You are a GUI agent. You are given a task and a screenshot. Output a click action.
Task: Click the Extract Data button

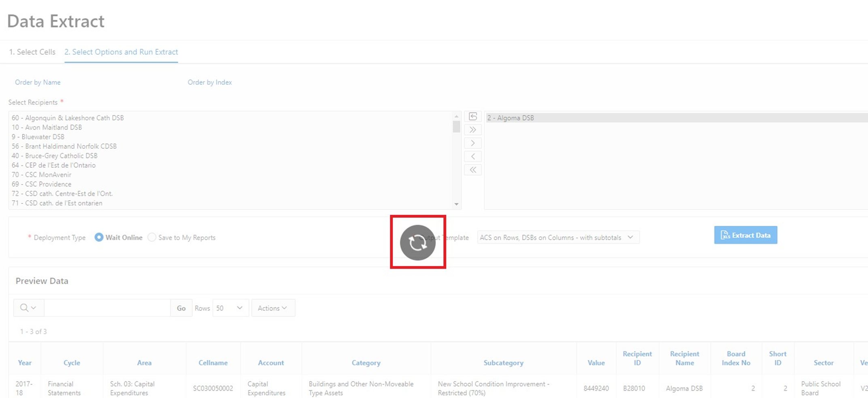click(745, 235)
